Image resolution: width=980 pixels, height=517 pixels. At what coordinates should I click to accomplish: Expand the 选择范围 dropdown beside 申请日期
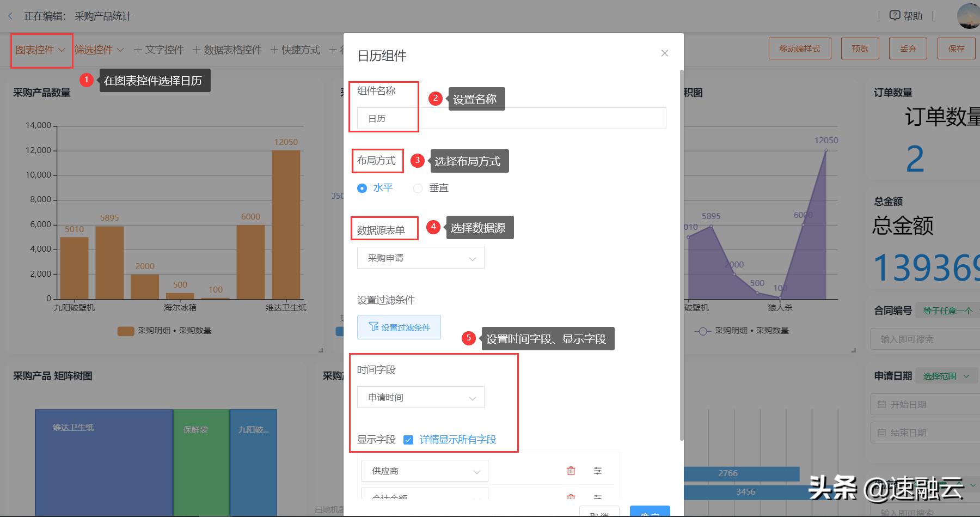pyautogui.click(x=946, y=375)
